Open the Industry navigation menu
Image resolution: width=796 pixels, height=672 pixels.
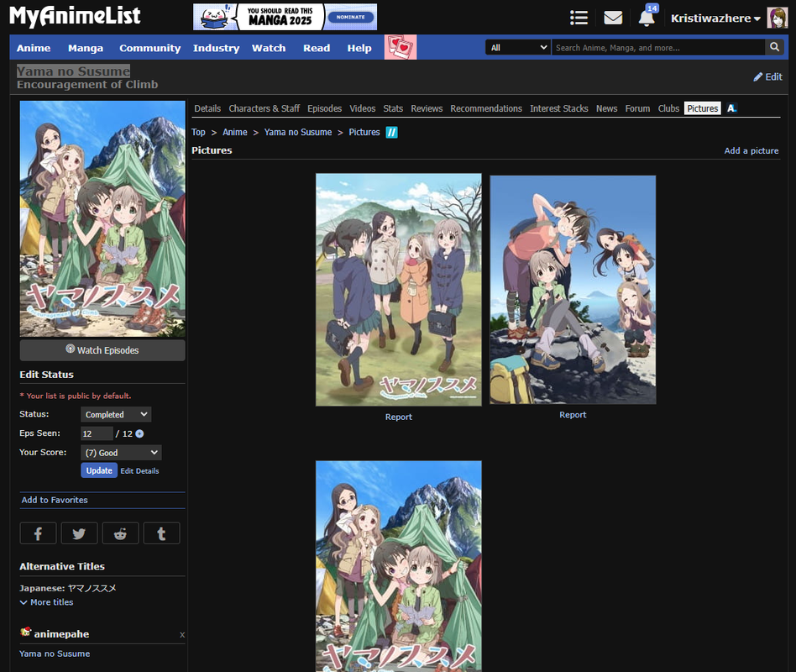[x=216, y=48]
